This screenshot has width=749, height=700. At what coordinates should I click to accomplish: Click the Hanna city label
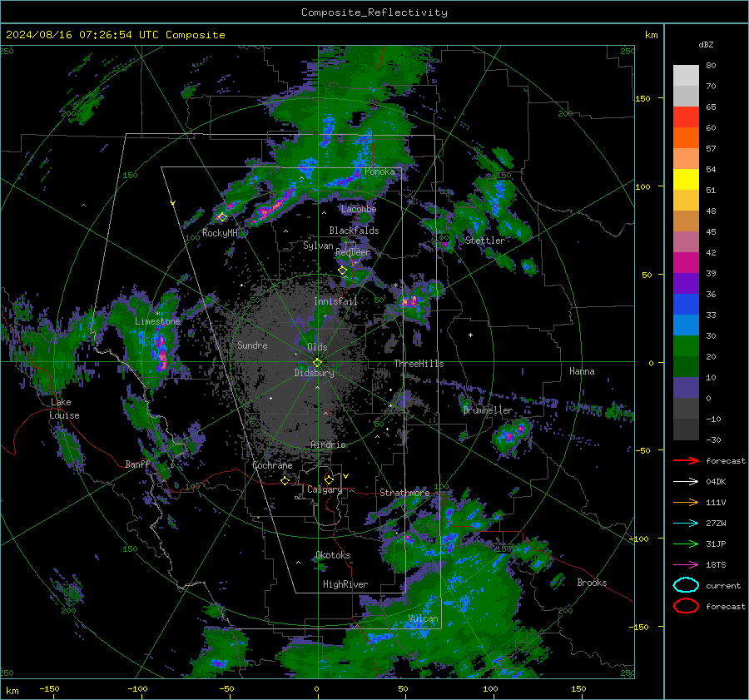[x=582, y=371]
